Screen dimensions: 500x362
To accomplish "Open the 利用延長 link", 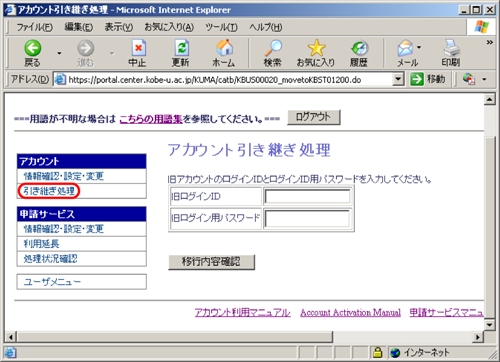I will (41, 244).
